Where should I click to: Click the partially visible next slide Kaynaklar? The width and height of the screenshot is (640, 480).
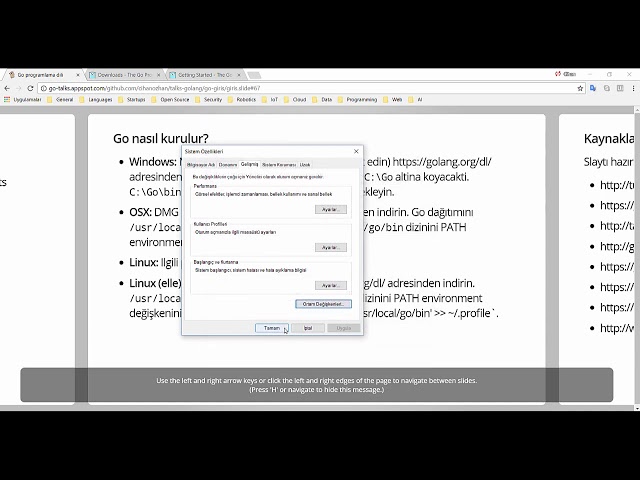point(599,260)
